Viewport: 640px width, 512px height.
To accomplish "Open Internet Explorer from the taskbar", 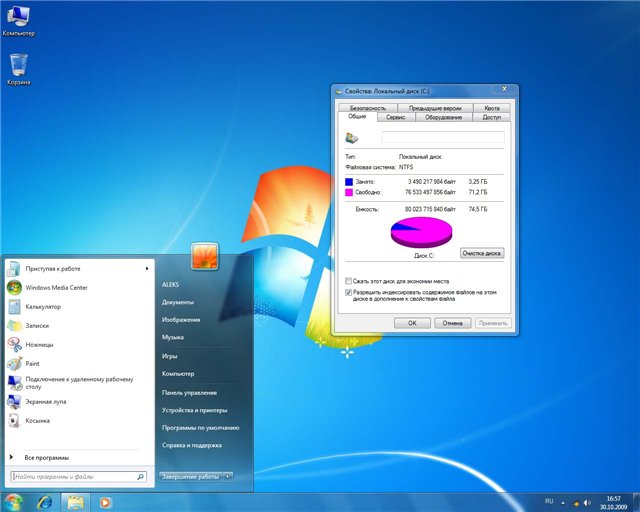I will [44, 502].
